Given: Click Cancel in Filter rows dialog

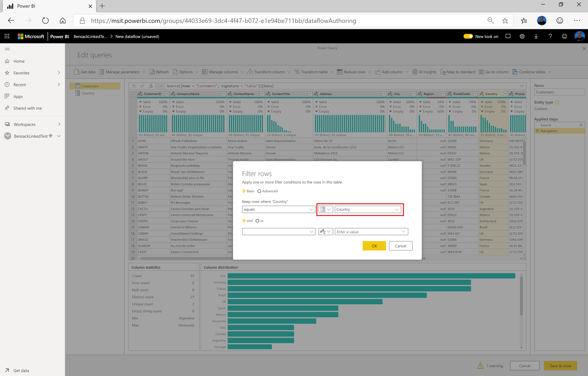Looking at the screenshot, I should point(401,246).
